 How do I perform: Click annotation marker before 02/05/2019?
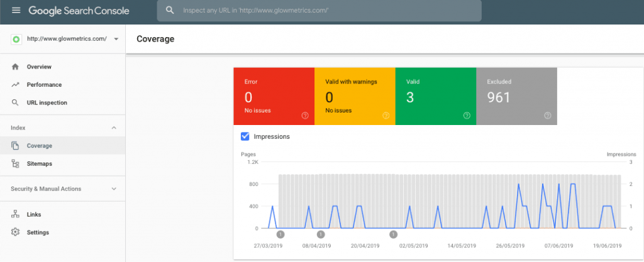(x=394, y=234)
